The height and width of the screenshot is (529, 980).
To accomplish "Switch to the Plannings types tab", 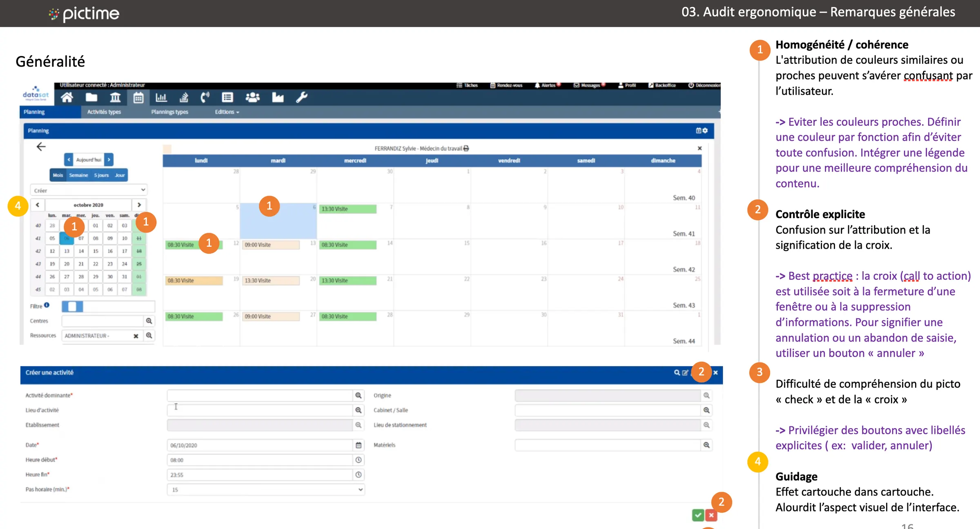I will tap(169, 112).
